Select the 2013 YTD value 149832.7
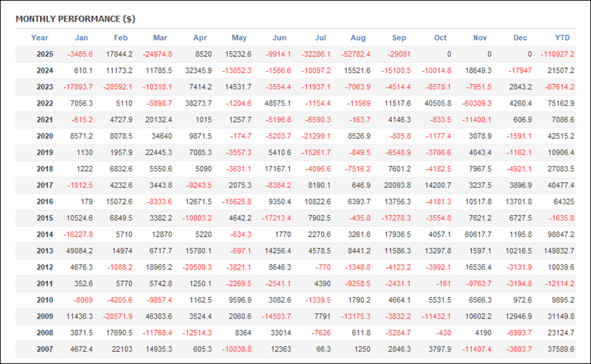Viewport: 591px width, 364px height. [559, 251]
